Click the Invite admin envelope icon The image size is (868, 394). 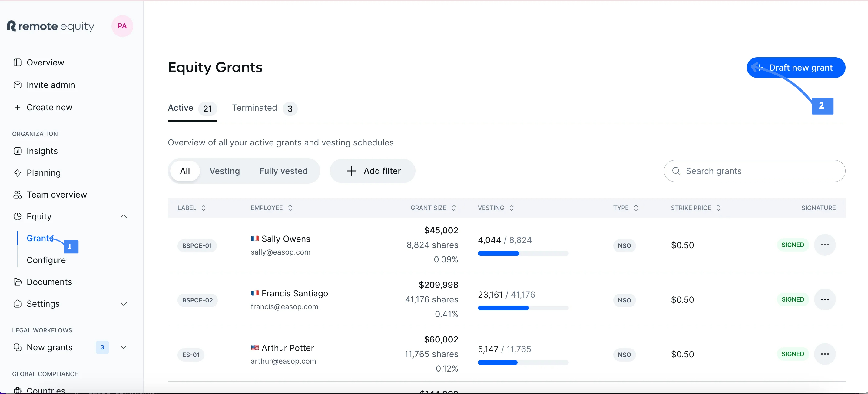point(18,85)
